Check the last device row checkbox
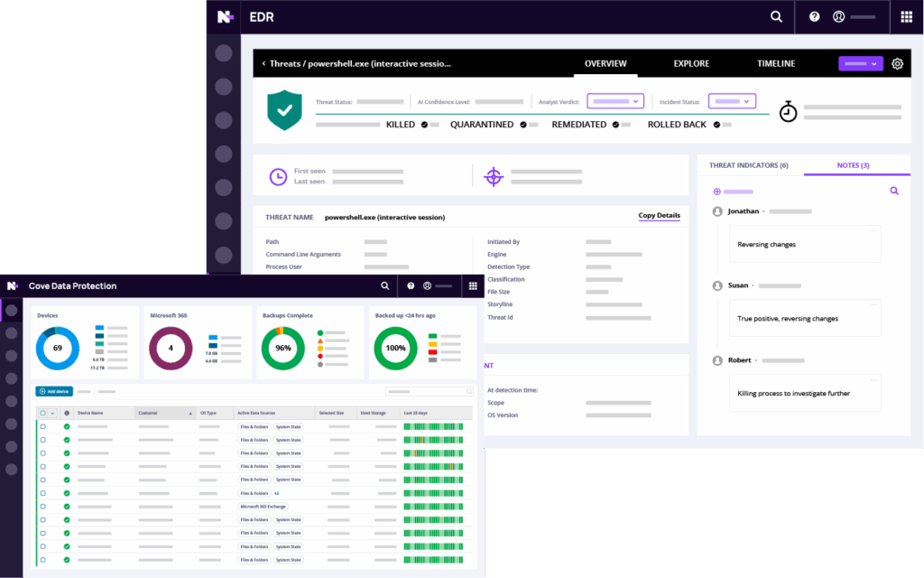The height and width of the screenshot is (578, 924). tap(42, 560)
